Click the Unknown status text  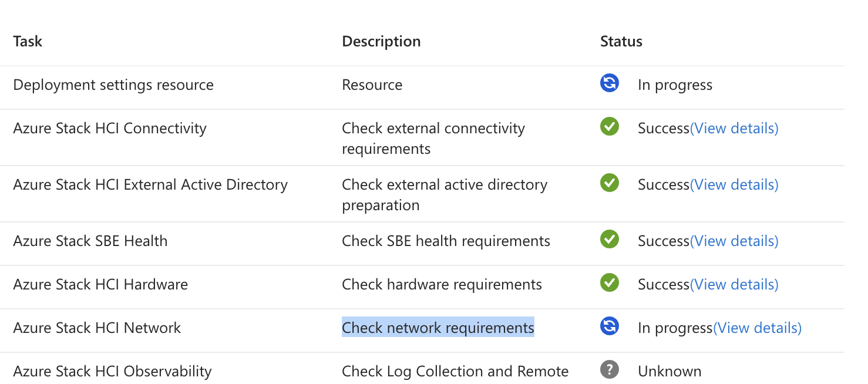[x=669, y=371]
